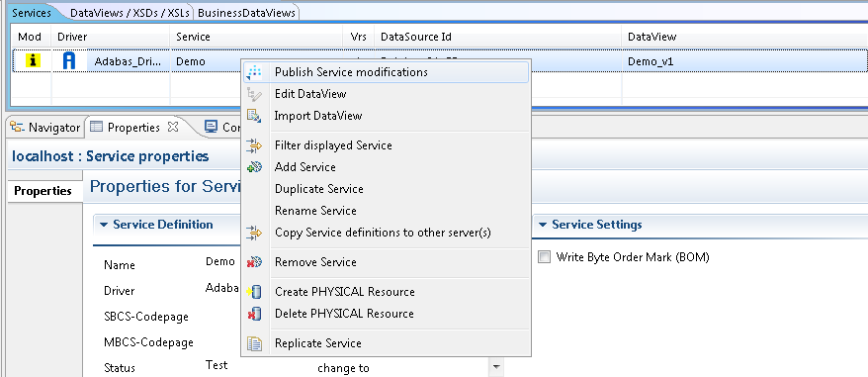
Task: Click the Adabas driver icon in Demo row
Action: pyautogui.click(x=68, y=60)
